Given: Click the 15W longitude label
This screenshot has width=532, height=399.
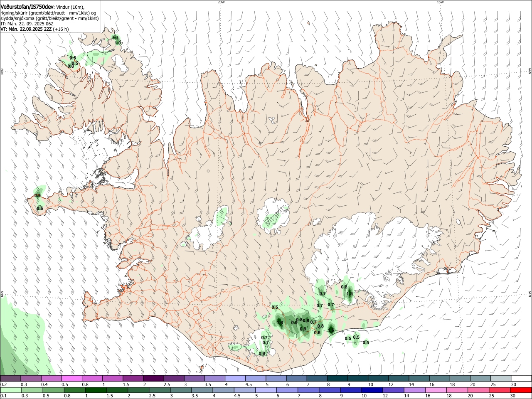Looking at the screenshot, I should (440, 2).
